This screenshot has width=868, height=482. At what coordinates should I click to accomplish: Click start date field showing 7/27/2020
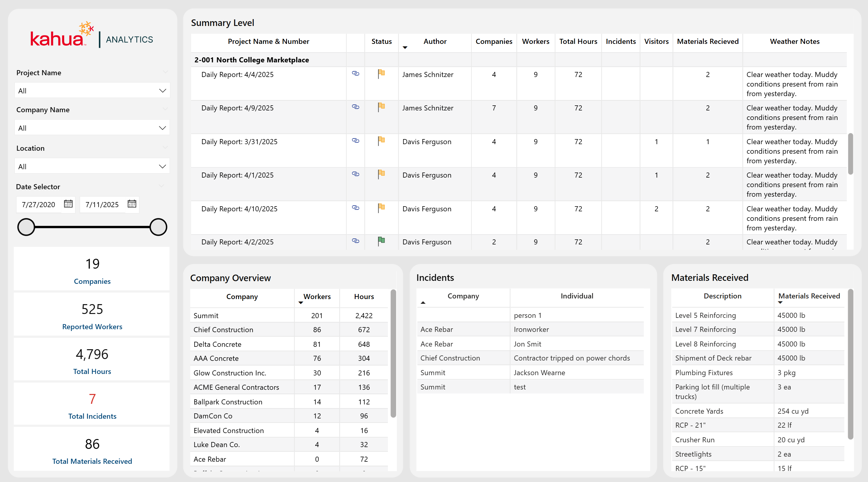(39, 204)
